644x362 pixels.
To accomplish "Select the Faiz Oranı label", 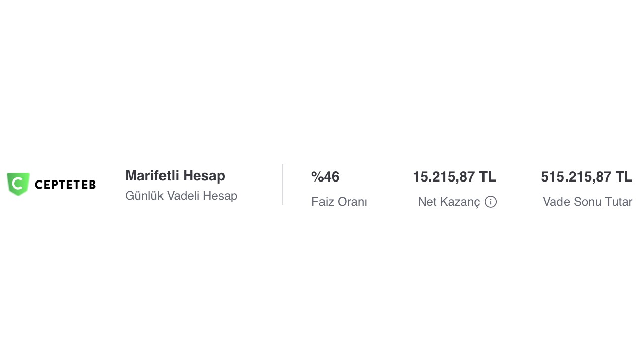I will coord(339,202).
